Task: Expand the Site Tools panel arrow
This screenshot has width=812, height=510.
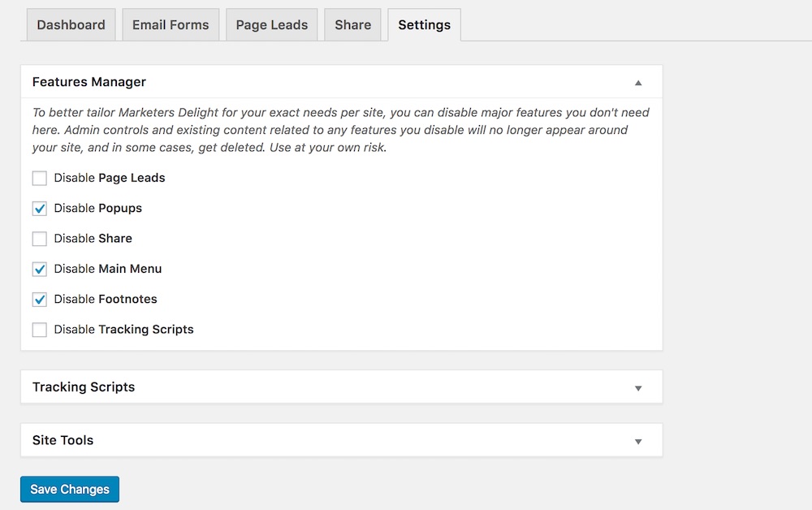Action: (x=638, y=442)
